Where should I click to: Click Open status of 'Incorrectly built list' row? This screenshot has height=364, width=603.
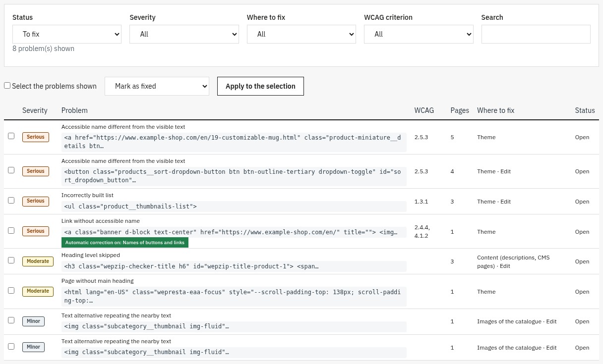(x=582, y=202)
